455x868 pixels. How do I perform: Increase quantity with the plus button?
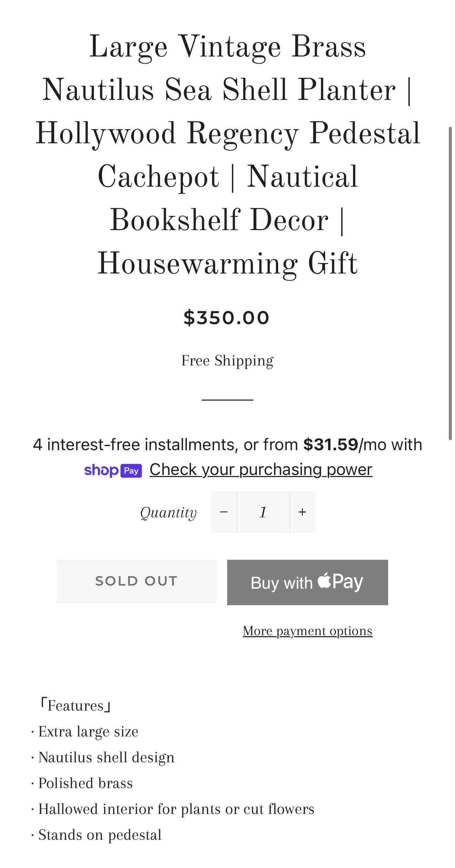click(302, 512)
